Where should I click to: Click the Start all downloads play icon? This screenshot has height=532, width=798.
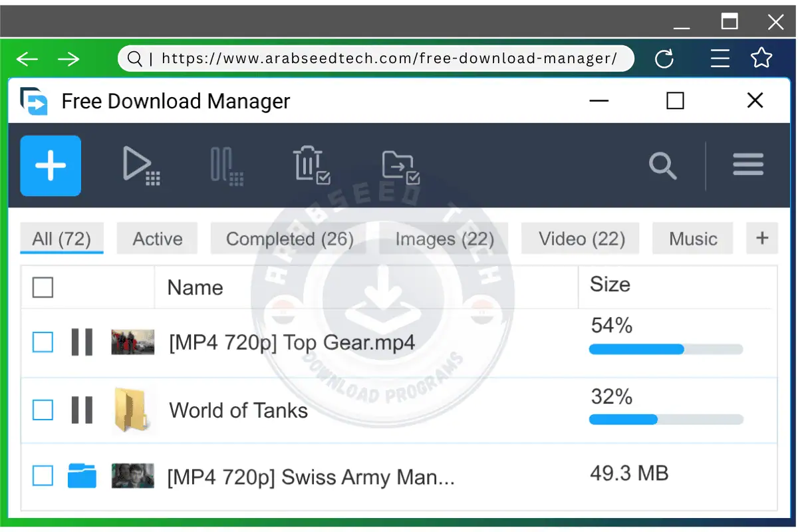pos(140,165)
